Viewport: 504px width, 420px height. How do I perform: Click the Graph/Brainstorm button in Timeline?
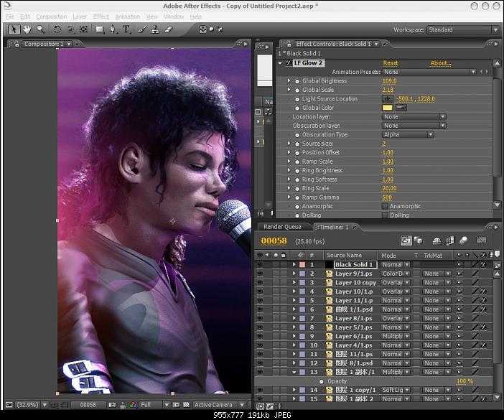(481, 241)
